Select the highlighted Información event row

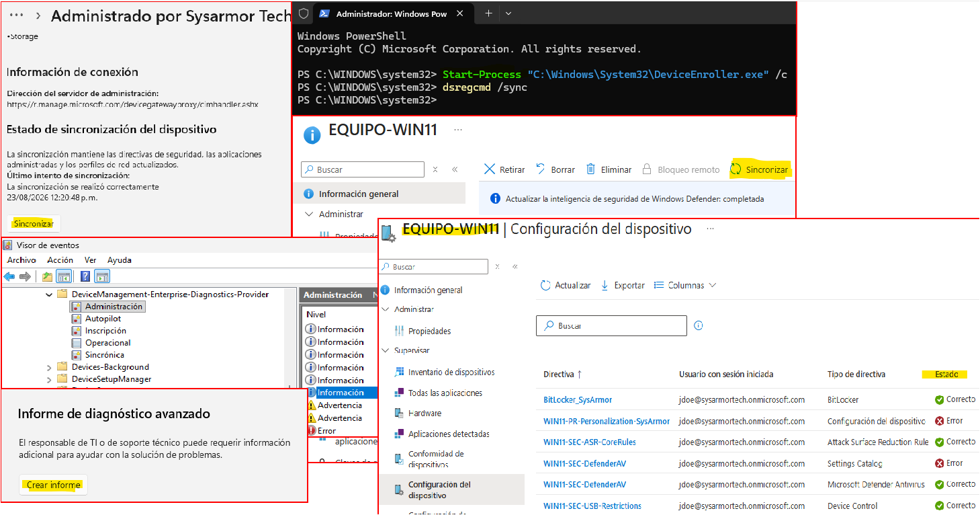[341, 393]
